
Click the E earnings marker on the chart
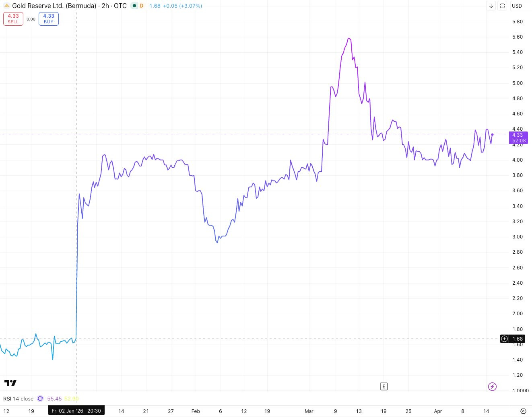coord(384,386)
